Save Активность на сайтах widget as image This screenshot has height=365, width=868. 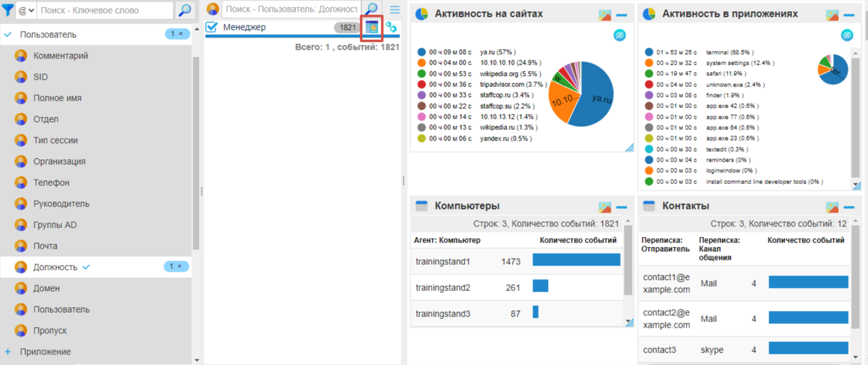(x=605, y=15)
